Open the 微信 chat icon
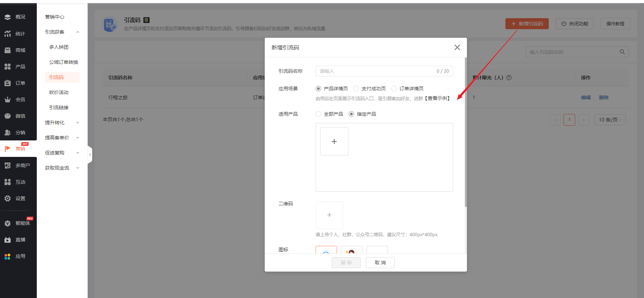644x298 pixels. [8, 116]
